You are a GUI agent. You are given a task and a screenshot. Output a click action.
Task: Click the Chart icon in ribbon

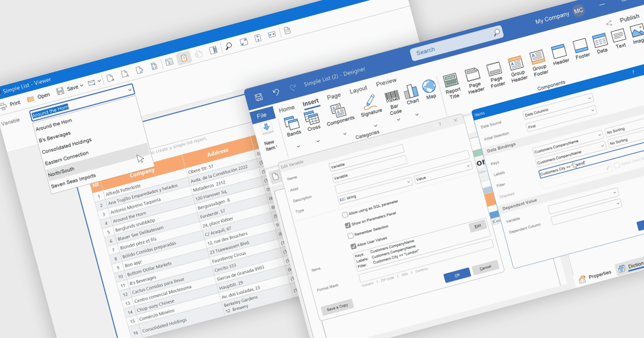coord(411,91)
